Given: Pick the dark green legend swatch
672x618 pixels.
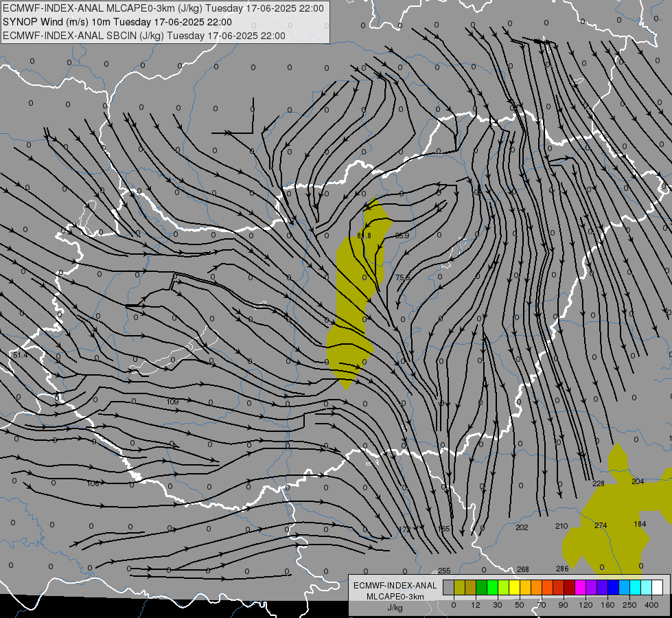Looking at the screenshot, I should (x=482, y=587).
